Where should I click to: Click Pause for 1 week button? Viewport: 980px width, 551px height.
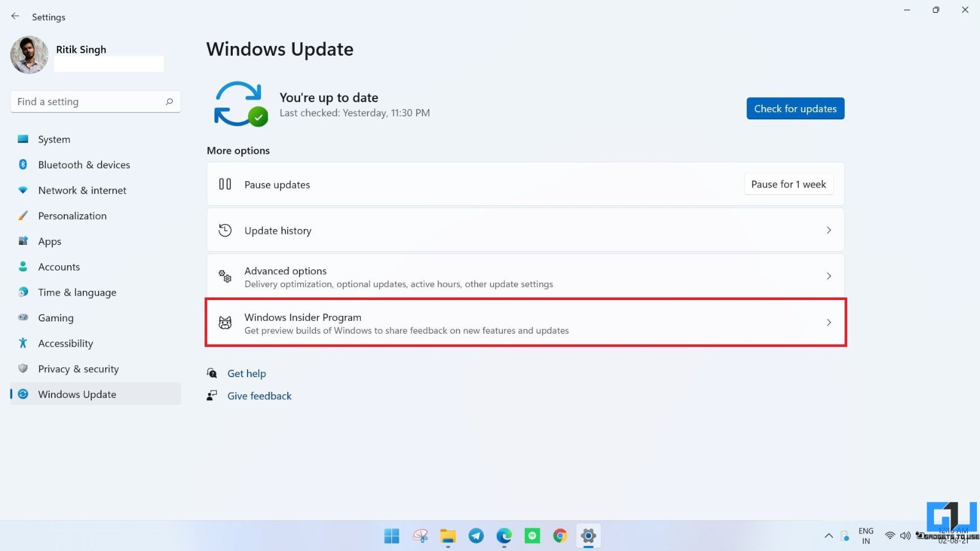(788, 184)
